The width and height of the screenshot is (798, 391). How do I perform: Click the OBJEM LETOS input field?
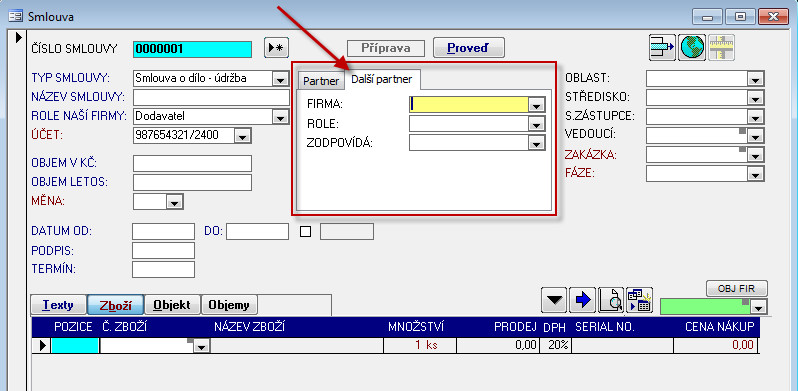pos(192,182)
